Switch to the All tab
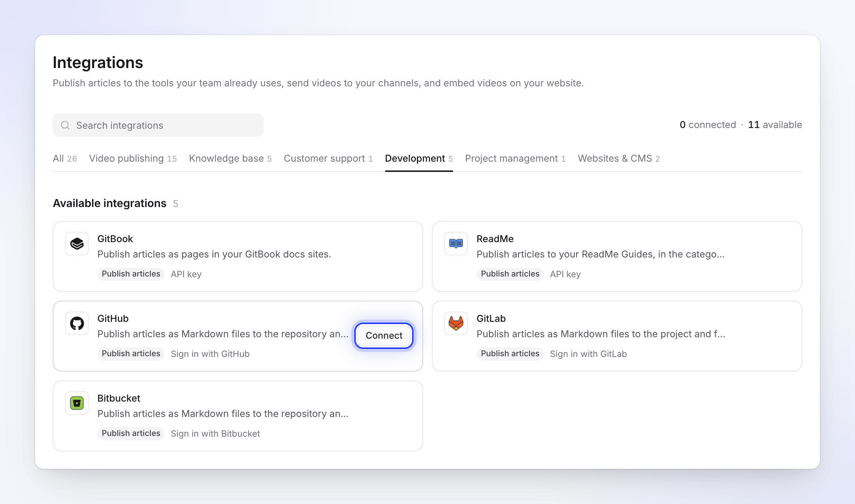Viewport: 855px width, 504px height. [x=65, y=158]
